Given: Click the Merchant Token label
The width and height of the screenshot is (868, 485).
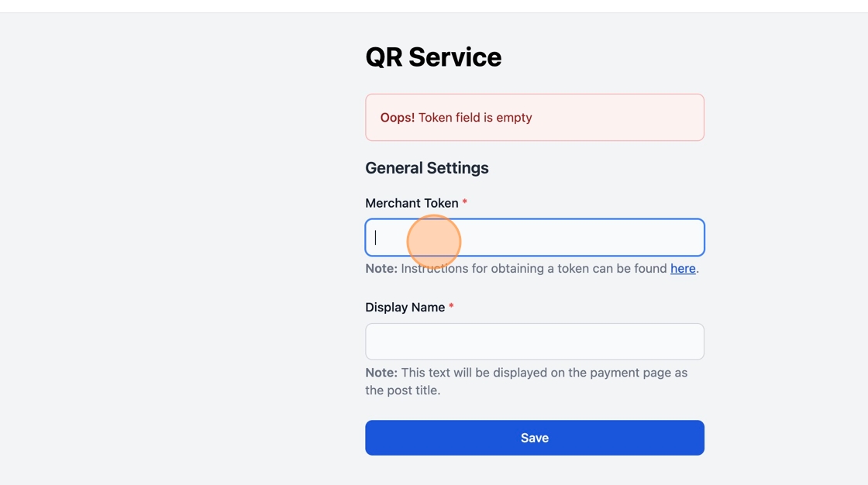Looking at the screenshot, I should (x=412, y=203).
